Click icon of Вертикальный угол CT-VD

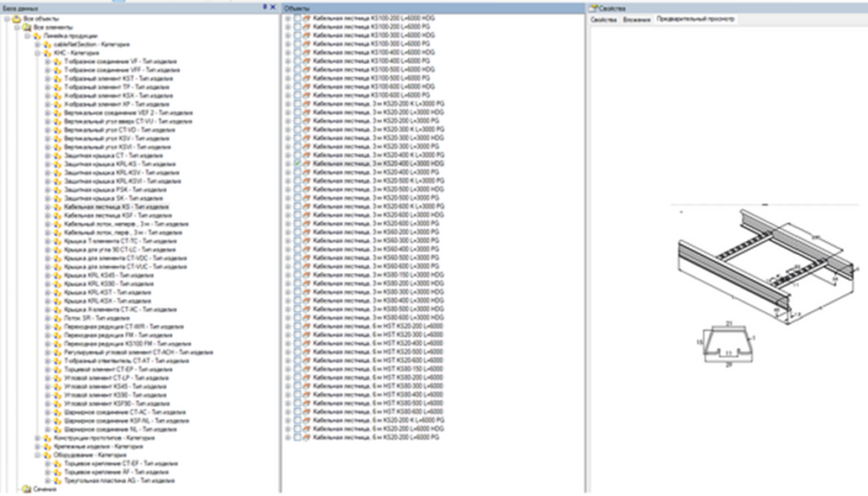(57, 130)
